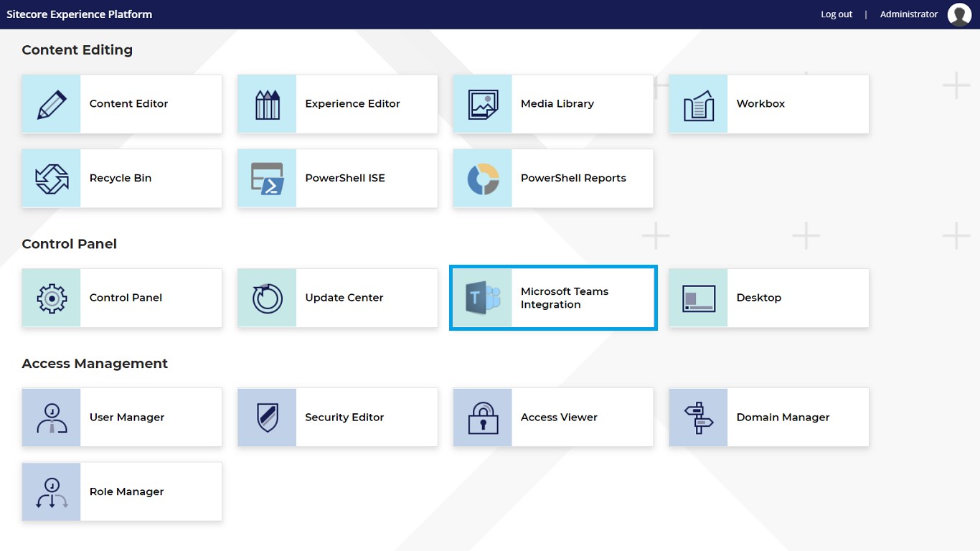Open Security Editor shield icon
Image resolution: width=980 pixels, height=551 pixels.
(x=267, y=418)
